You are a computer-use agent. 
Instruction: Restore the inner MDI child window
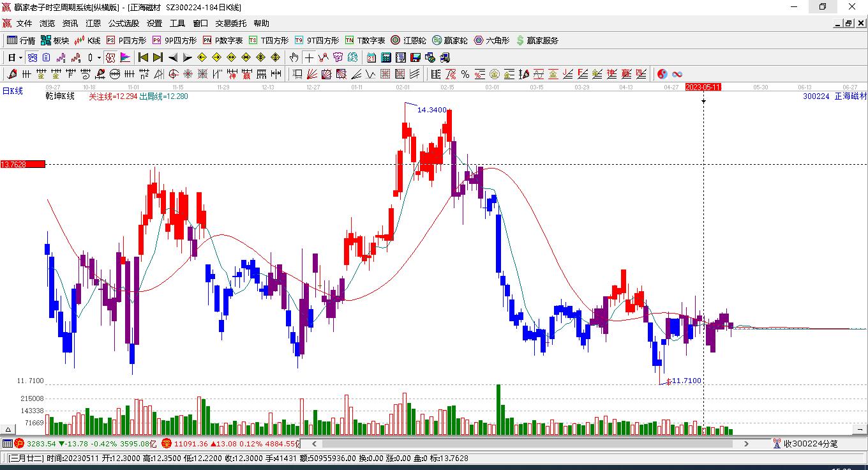click(849, 23)
